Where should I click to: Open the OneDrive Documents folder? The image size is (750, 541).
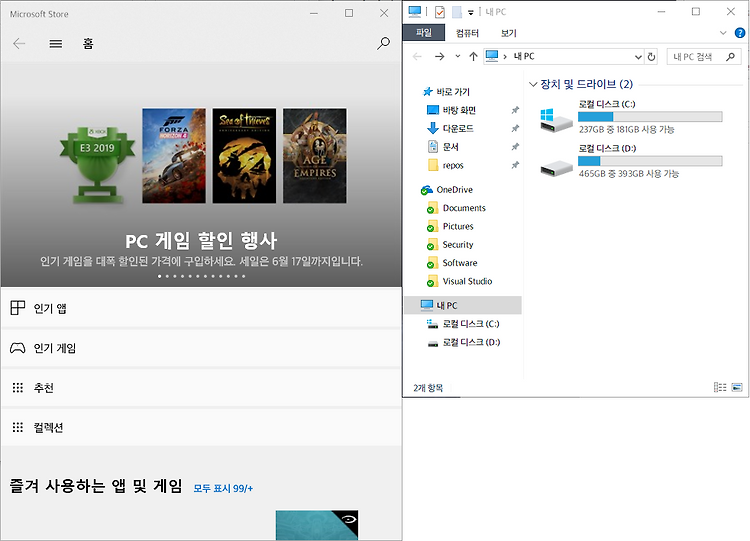(x=463, y=208)
